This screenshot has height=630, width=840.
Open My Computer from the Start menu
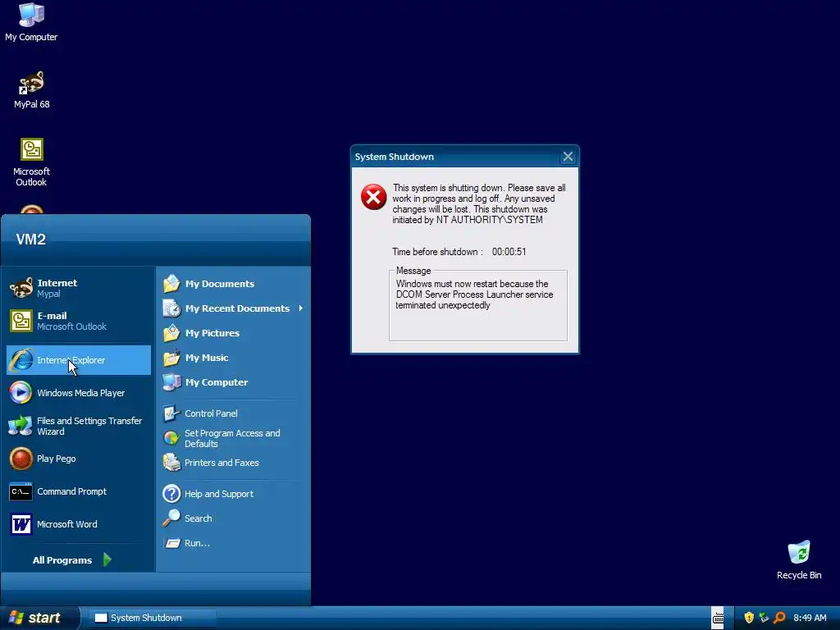click(x=233, y=382)
